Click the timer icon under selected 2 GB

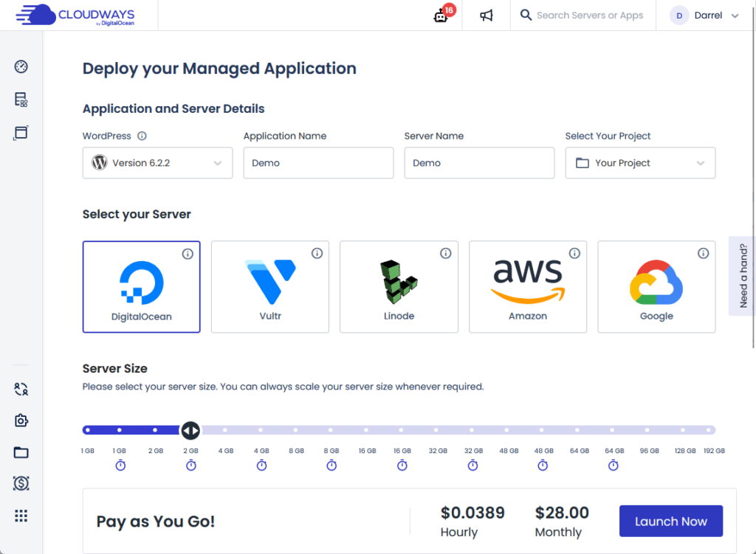(191, 465)
